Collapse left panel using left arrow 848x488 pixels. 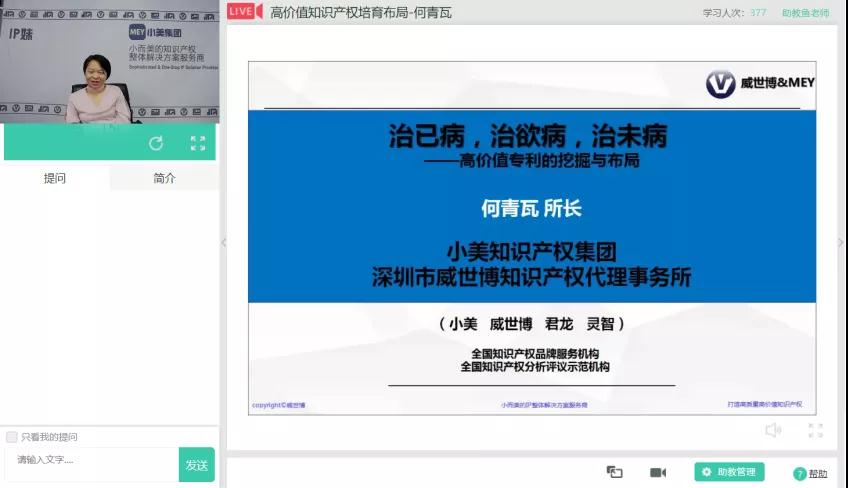click(223, 243)
